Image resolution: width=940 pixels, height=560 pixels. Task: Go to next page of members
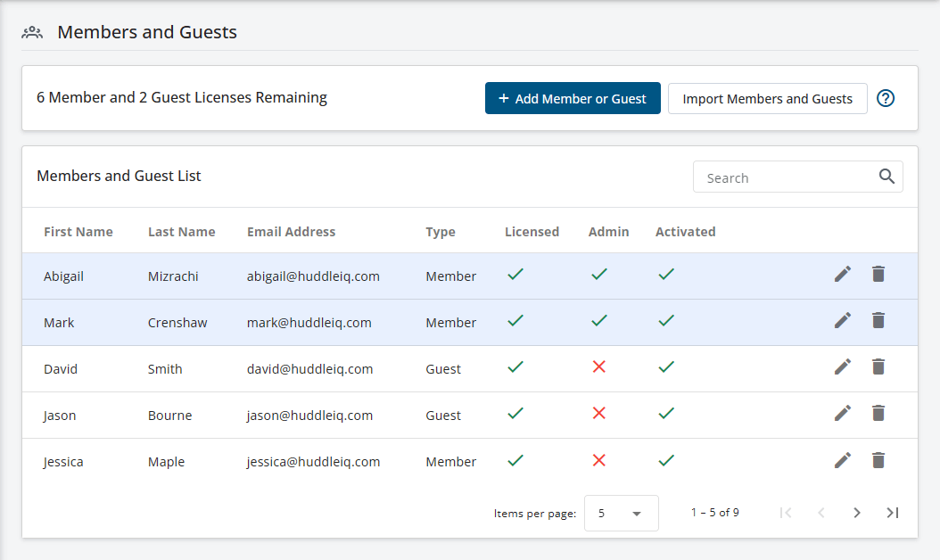(x=857, y=513)
